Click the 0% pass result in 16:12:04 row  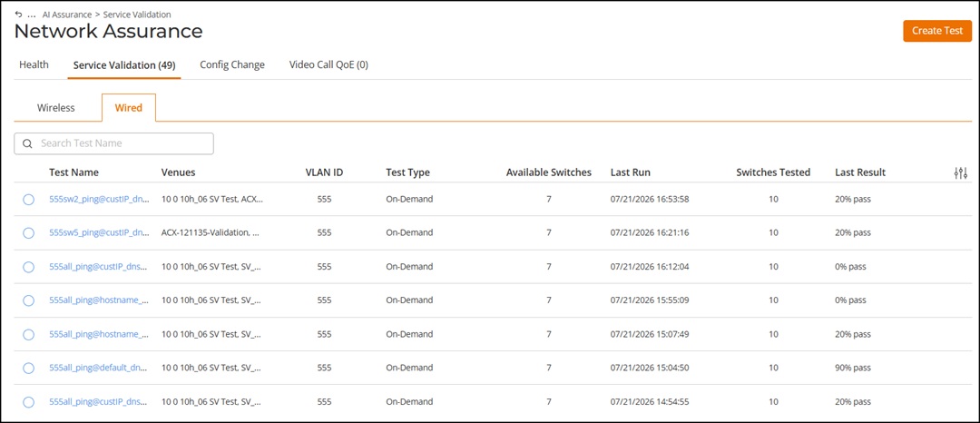tap(850, 266)
